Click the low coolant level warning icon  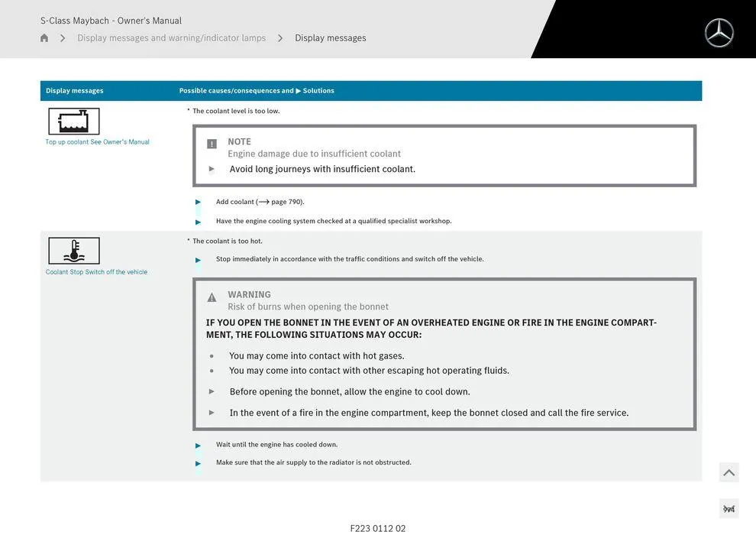pyautogui.click(x=74, y=122)
